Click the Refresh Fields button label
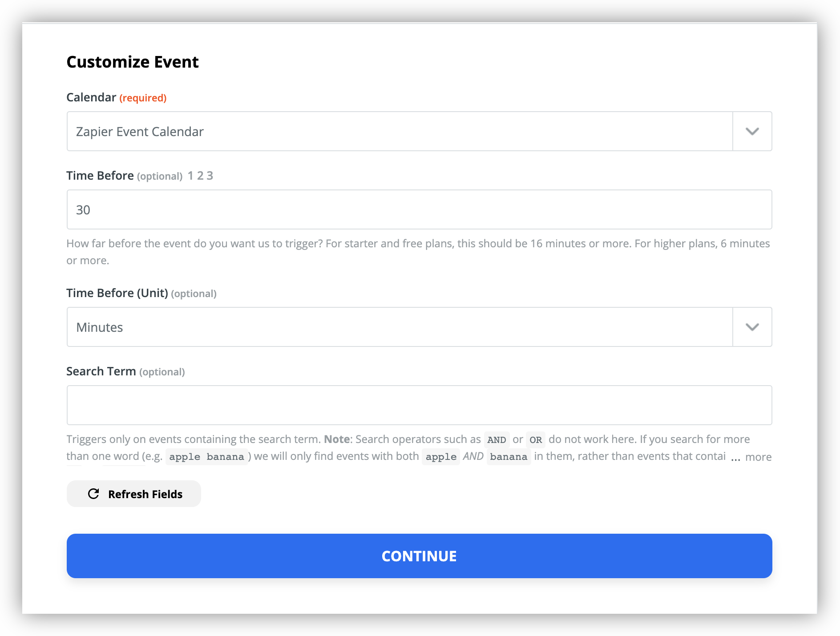Screen dimensions: 840x636 145,494
